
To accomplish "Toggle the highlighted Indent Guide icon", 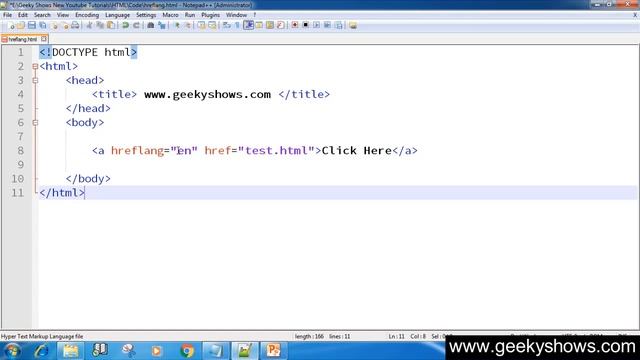I will 249,25.
